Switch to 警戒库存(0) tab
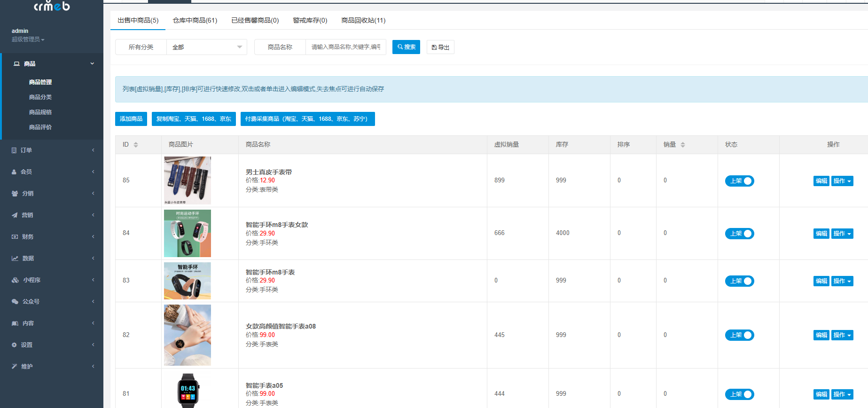The image size is (868, 408). (x=310, y=20)
